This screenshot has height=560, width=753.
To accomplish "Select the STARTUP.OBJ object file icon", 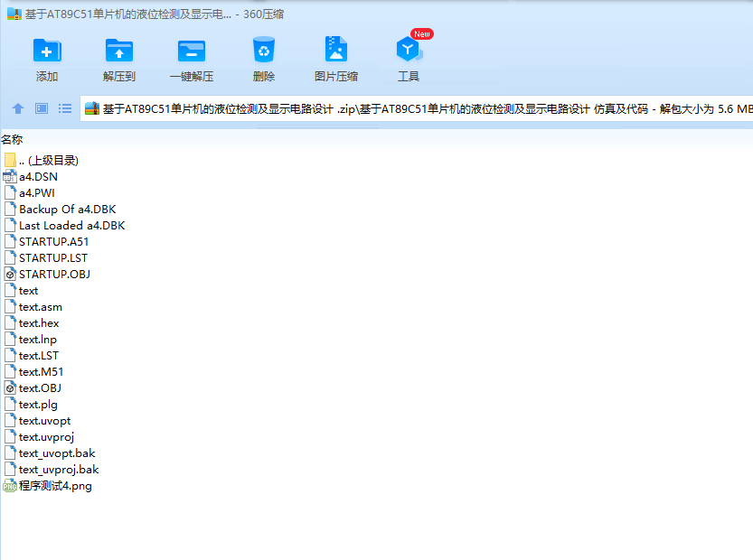I will pyautogui.click(x=10, y=274).
